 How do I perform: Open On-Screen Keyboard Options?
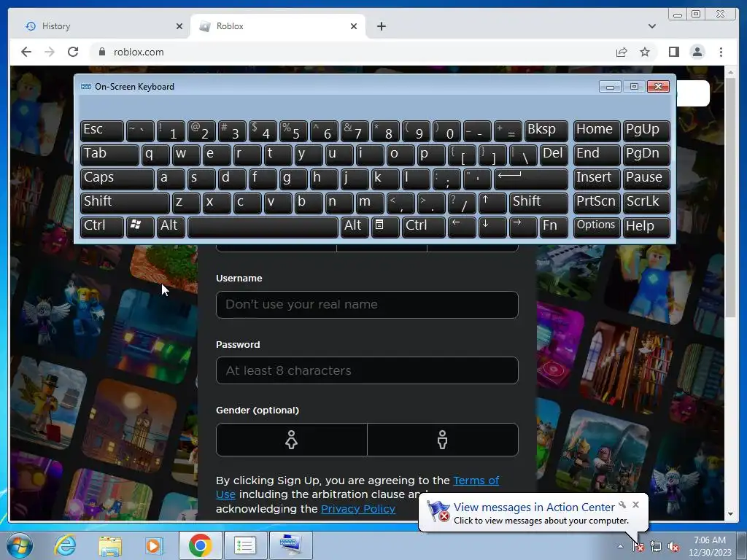597,226
